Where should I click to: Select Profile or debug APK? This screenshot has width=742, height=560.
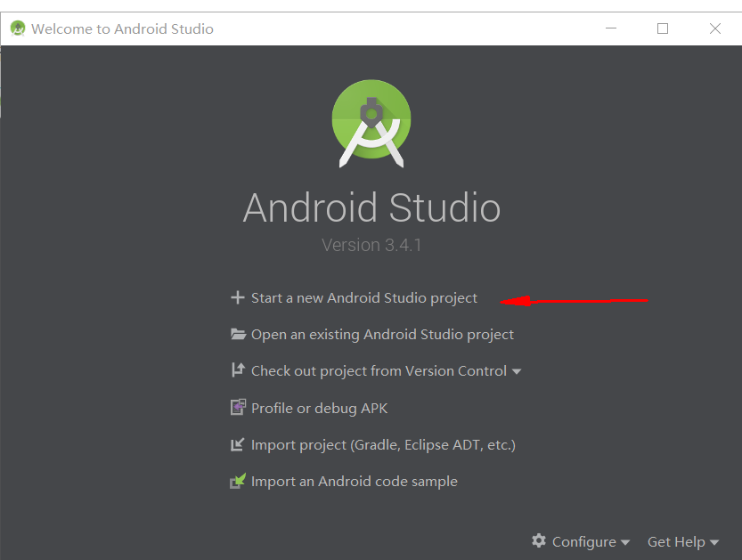319,408
